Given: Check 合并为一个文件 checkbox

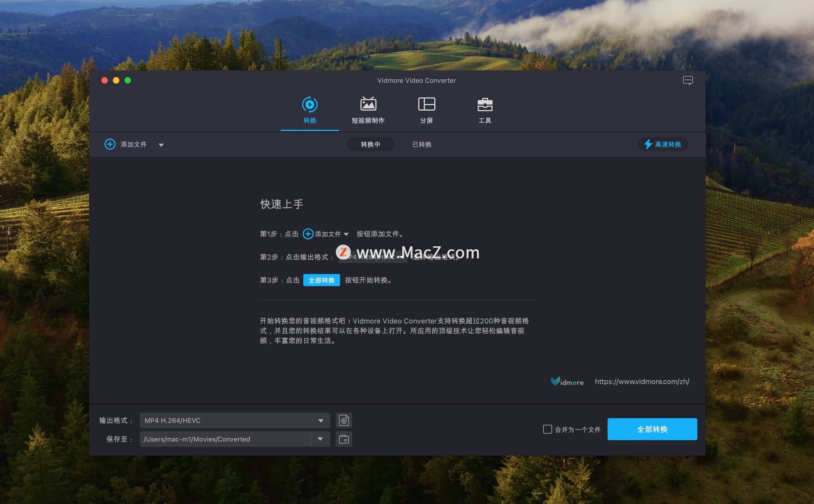Looking at the screenshot, I should tap(547, 429).
